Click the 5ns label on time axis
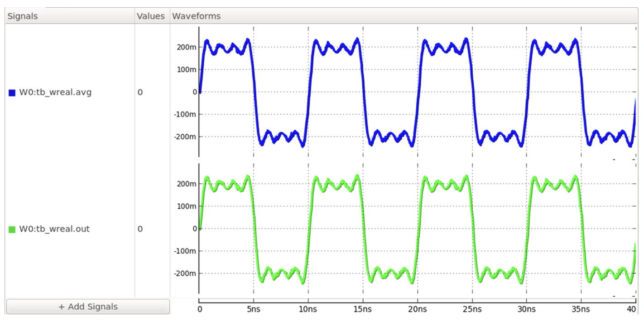644x322 pixels. click(254, 309)
